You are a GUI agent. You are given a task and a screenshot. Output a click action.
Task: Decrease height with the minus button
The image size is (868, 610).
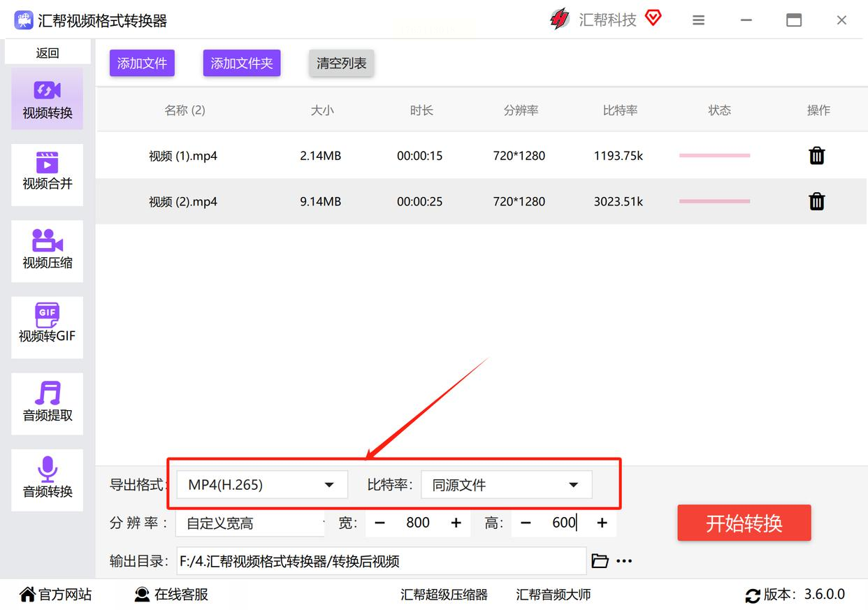pos(526,523)
